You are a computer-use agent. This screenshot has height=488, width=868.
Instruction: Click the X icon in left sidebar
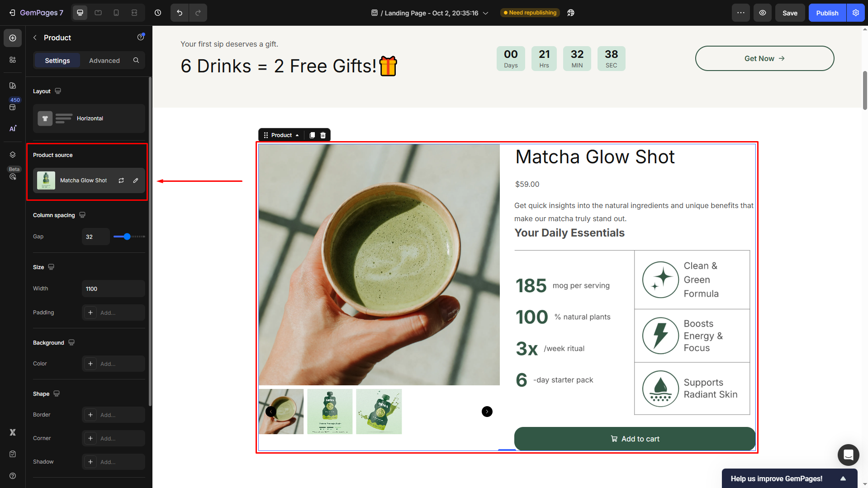pyautogui.click(x=13, y=432)
